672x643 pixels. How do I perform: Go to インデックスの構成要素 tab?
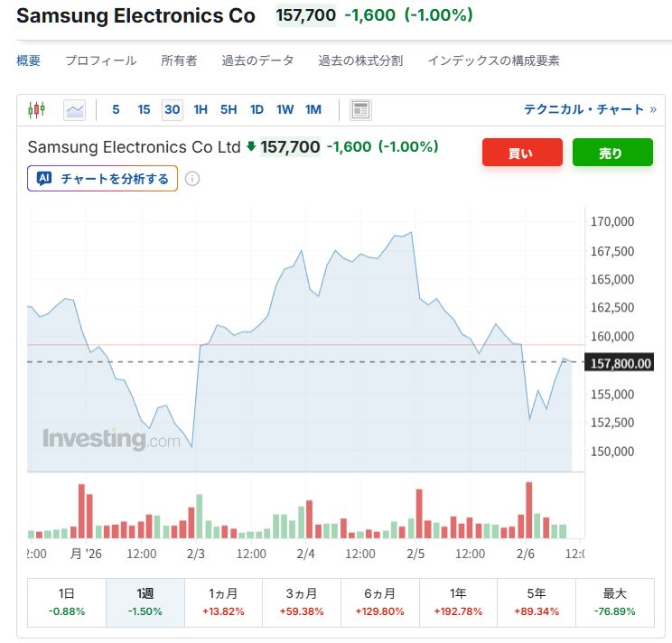pyautogui.click(x=493, y=61)
